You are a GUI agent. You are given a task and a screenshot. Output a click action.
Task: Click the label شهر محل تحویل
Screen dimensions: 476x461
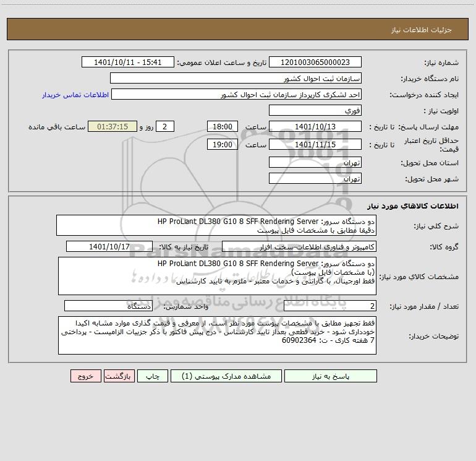pyautogui.click(x=431, y=179)
